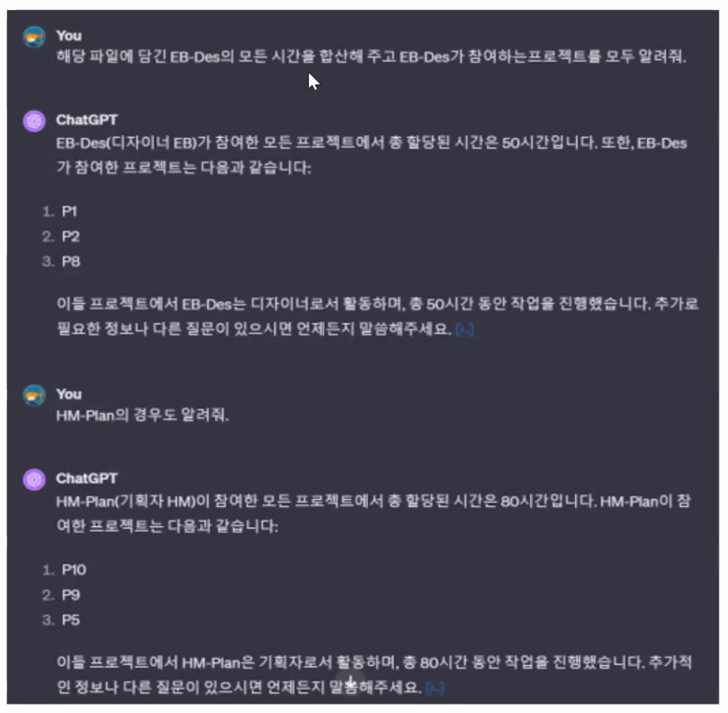Click the user avatar beside the HM-Plan question
This screenshot has width=728, height=713.
[x=34, y=395]
